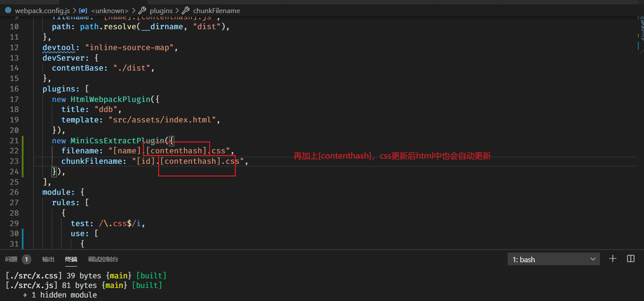The width and height of the screenshot is (644, 301).
Task: Click "ddb" title string
Action: (106, 109)
